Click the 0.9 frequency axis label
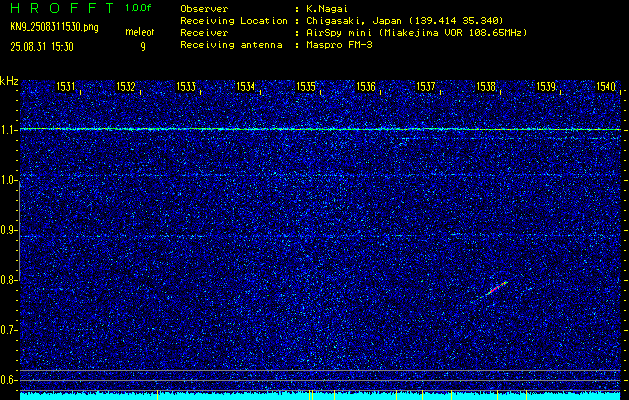The height and width of the screenshot is (400, 629). (8, 230)
